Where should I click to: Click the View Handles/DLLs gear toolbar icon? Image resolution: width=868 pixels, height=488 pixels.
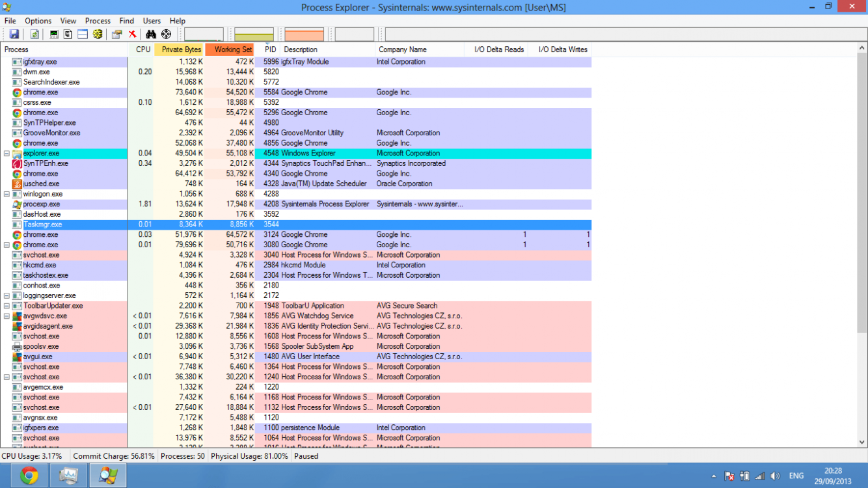98,34
